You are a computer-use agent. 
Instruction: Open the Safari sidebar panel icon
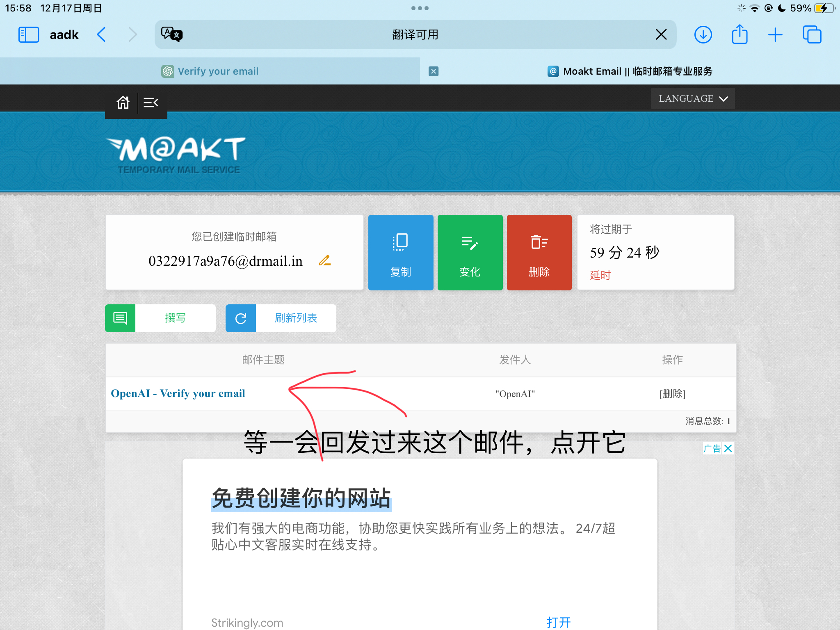(29, 34)
